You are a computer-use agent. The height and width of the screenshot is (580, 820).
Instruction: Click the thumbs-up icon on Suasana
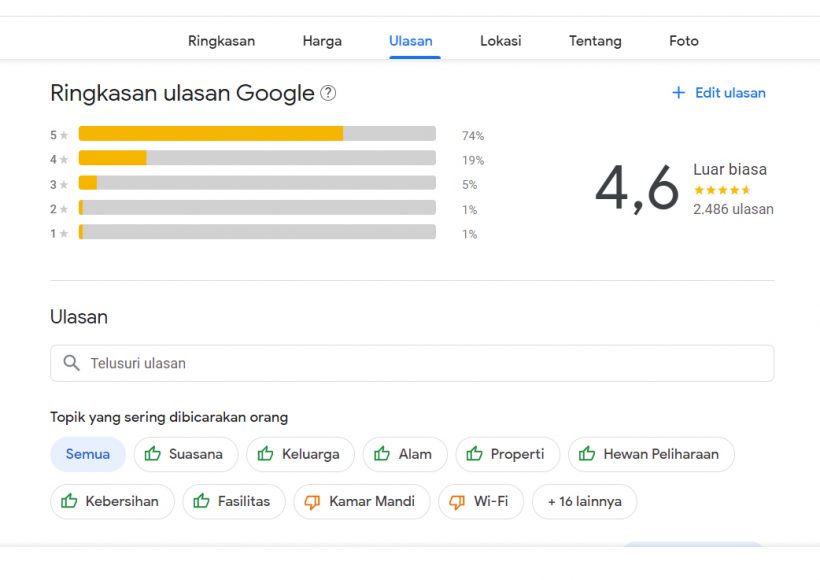point(153,454)
